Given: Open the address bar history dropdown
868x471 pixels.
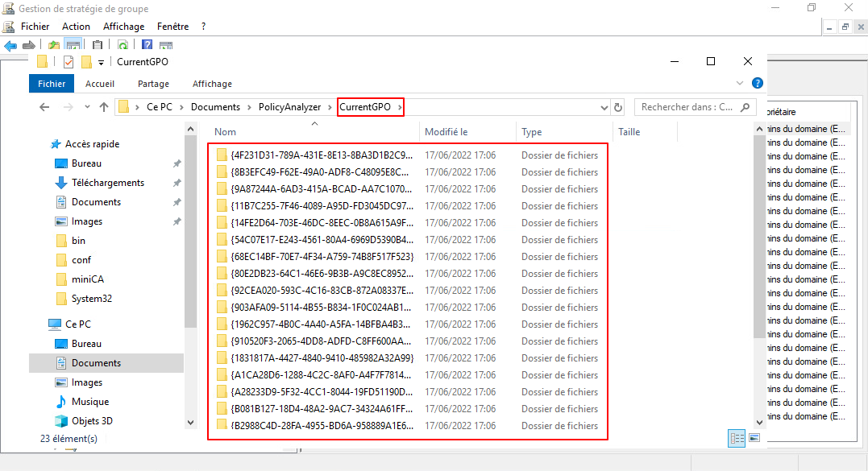Looking at the screenshot, I should (604, 107).
